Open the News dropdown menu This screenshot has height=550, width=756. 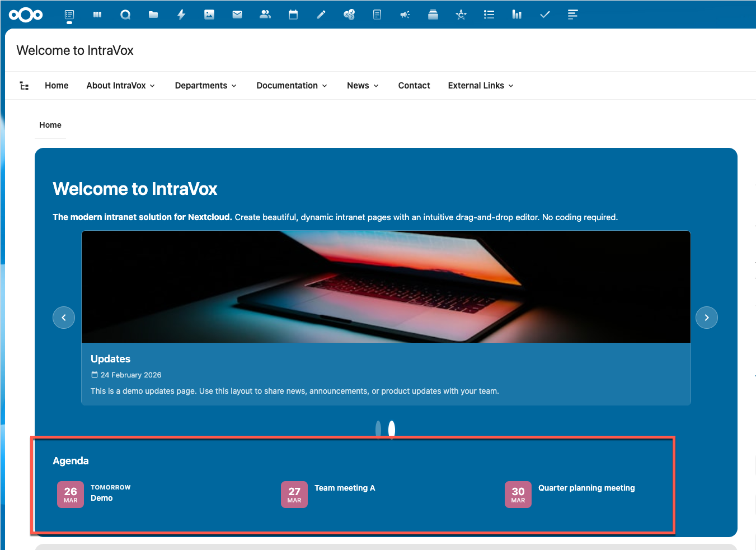tap(363, 86)
